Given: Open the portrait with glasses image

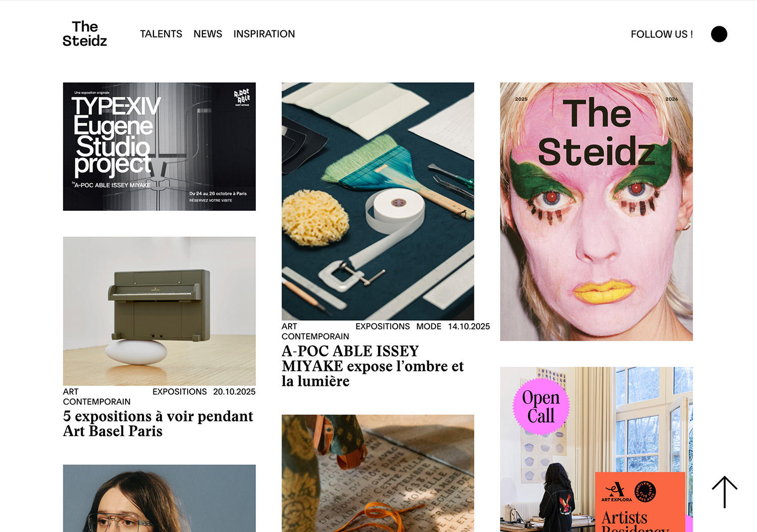Looking at the screenshot, I should pyautogui.click(x=159, y=498).
